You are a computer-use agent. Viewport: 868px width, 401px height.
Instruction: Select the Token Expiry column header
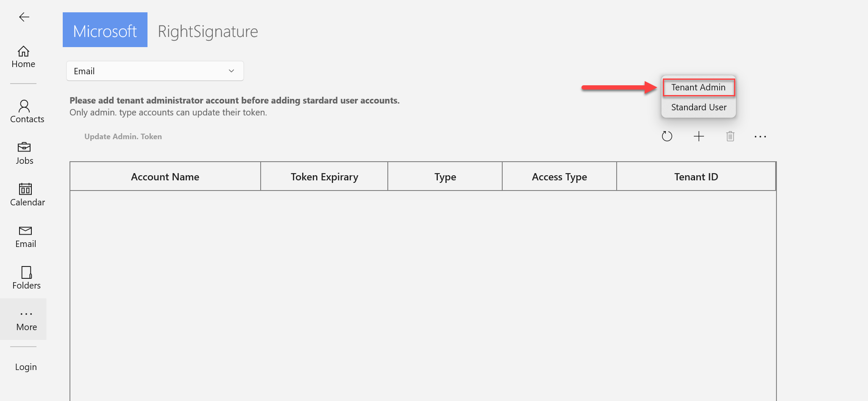coord(324,177)
